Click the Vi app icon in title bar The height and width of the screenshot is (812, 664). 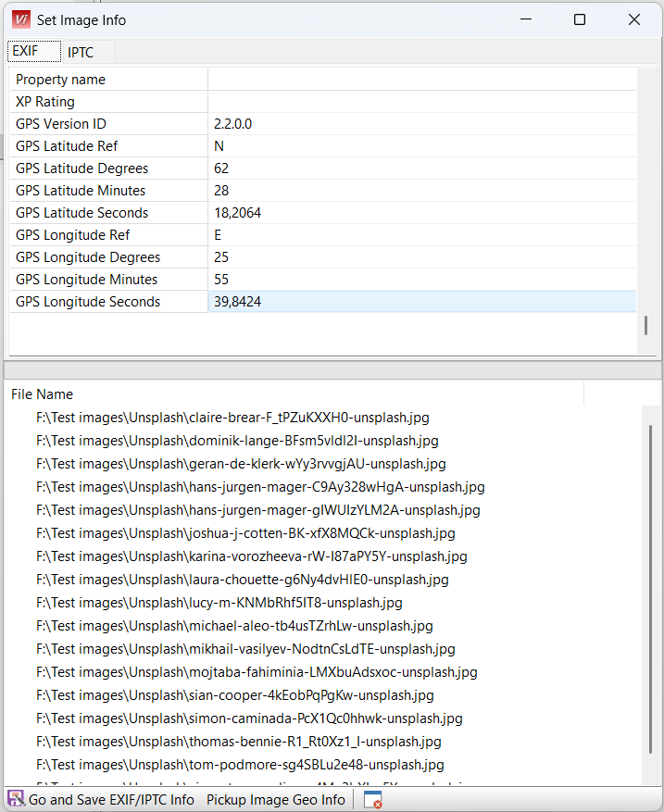pos(20,19)
